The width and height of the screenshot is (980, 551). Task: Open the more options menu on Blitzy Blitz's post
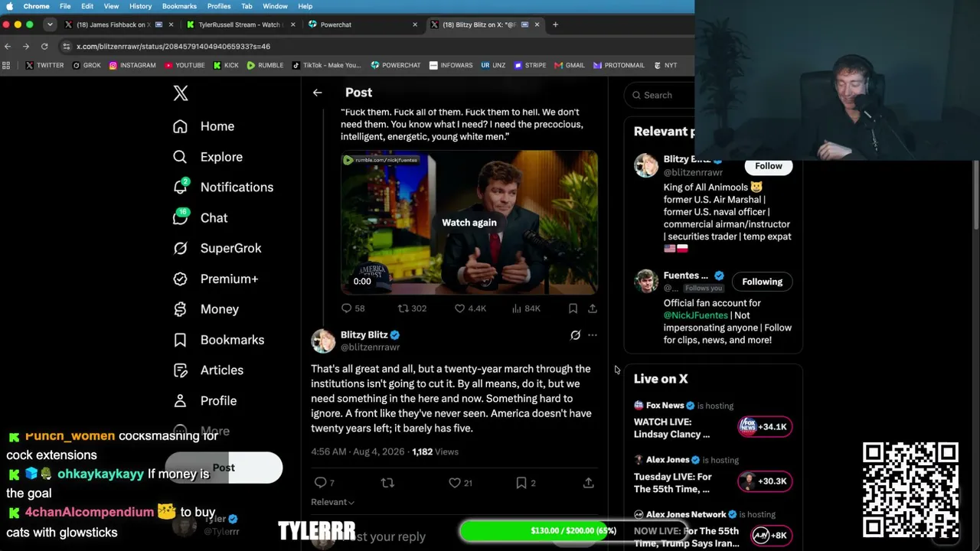tap(593, 335)
